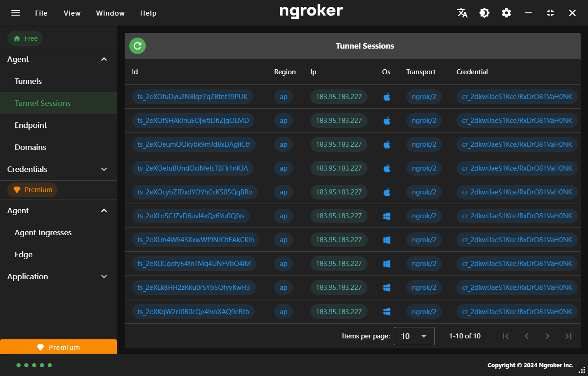Viewport: 588px width, 376px height.
Task: Click Apple OS icon for ts_2eXOeumQQkybk9mJd8xDAgIiCtf
Action: 387,144
